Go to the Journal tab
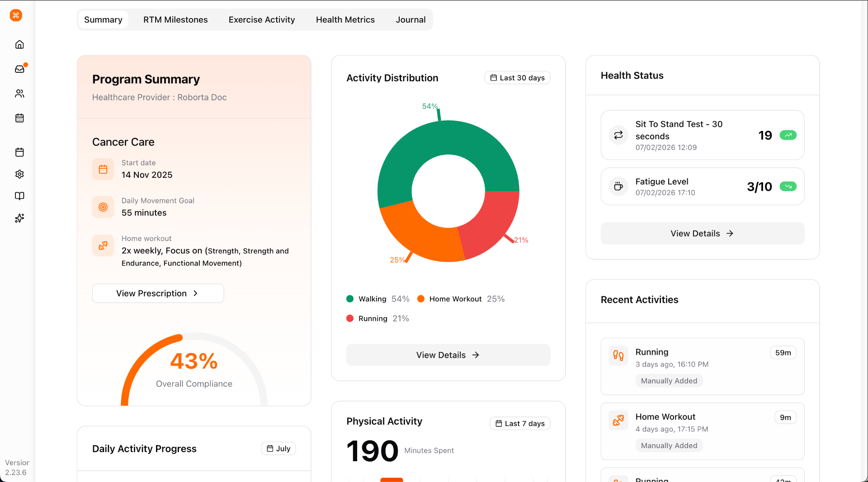 (410, 20)
